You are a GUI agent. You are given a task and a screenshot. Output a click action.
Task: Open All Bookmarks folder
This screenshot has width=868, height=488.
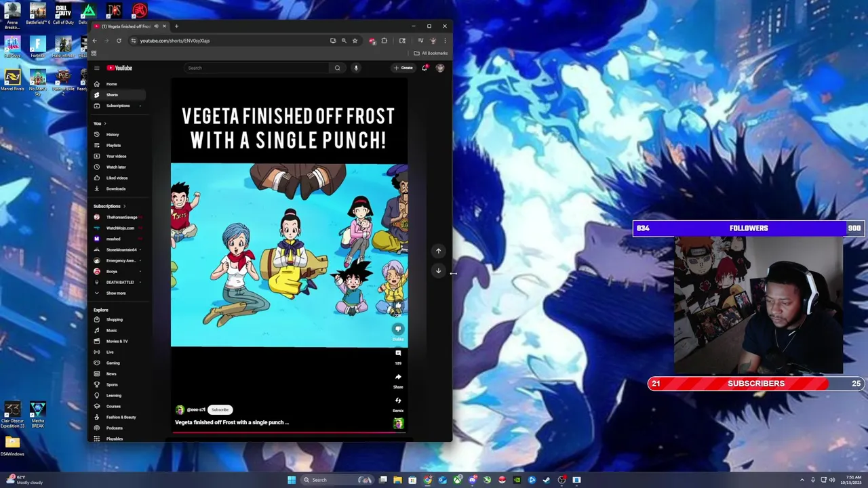pos(431,53)
